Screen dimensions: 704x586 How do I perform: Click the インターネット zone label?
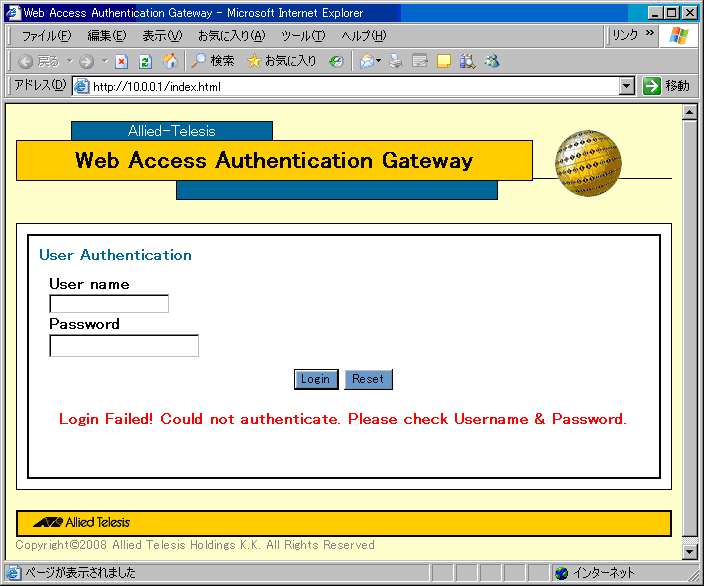(x=604, y=573)
